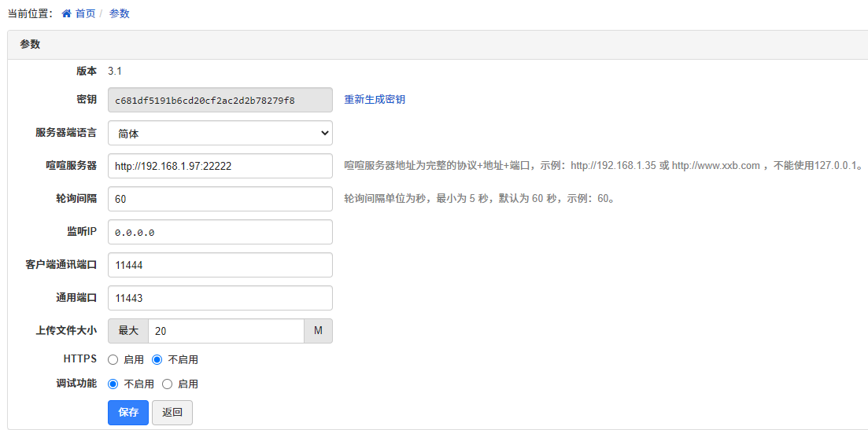Click the 上传文件大小 value field
Image resolution: width=868 pixels, height=430 pixels.
[x=226, y=331]
